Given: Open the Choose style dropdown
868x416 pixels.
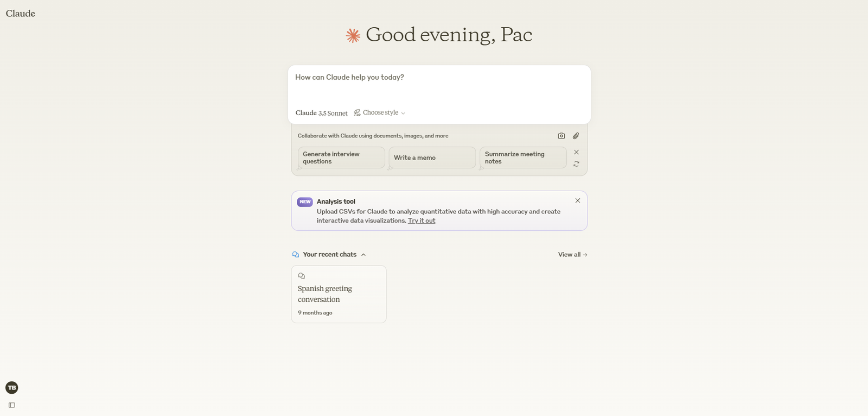Looking at the screenshot, I should click(x=380, y=113).
